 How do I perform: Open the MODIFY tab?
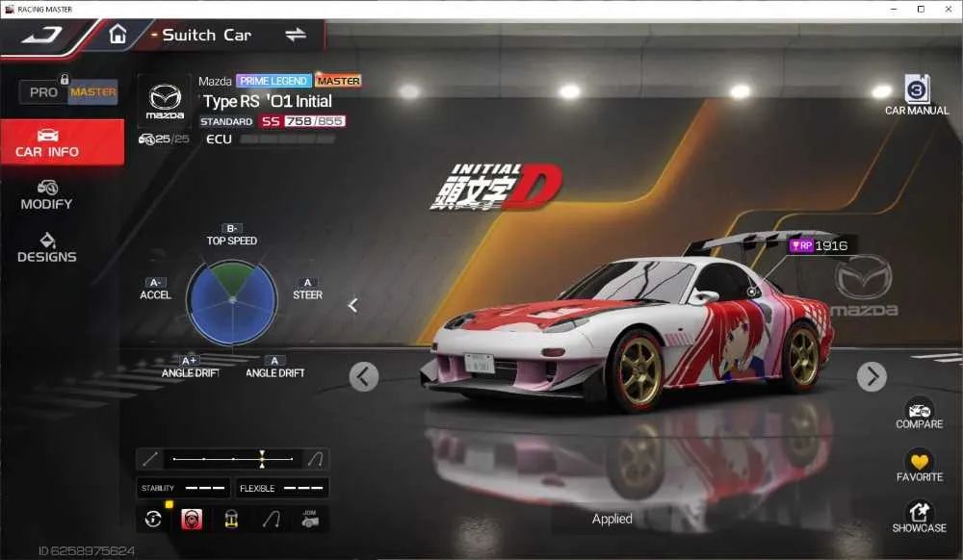pos(46,195)
